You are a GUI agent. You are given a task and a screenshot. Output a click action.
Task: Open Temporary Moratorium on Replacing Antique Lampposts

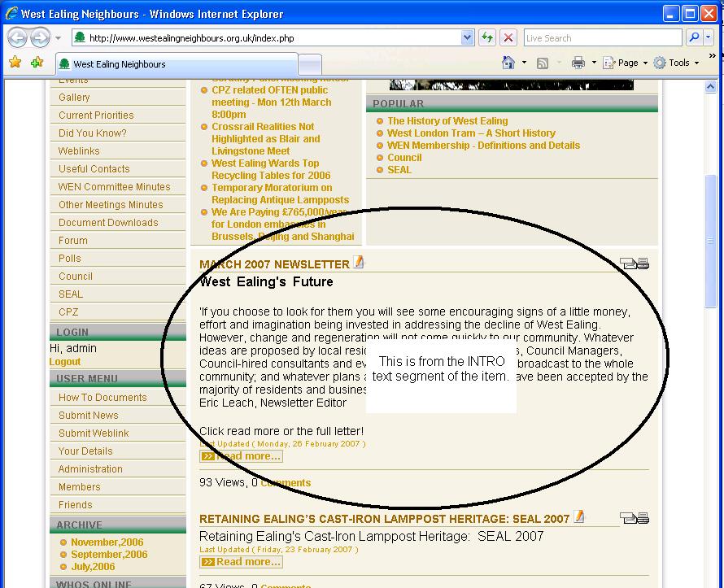point(281,194)
